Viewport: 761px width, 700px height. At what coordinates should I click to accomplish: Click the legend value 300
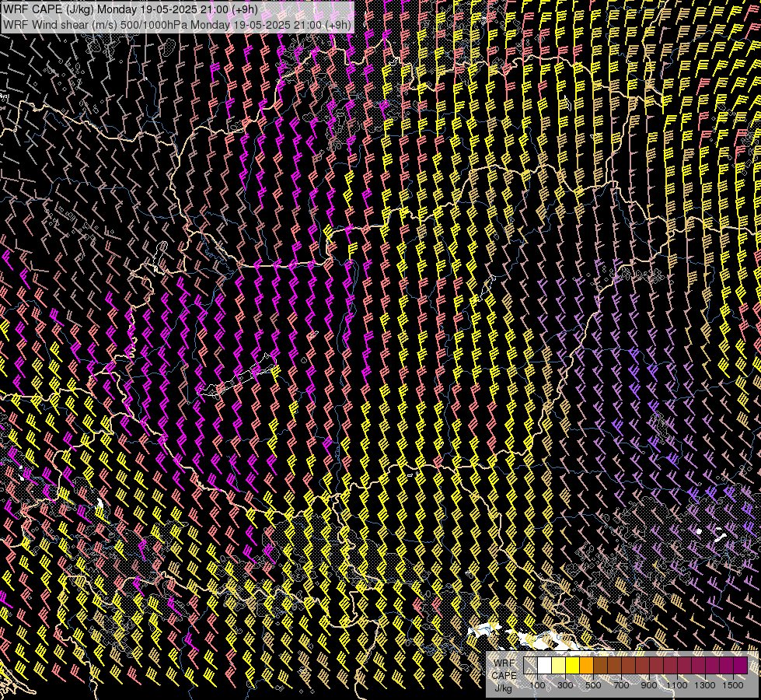point(565,685)
